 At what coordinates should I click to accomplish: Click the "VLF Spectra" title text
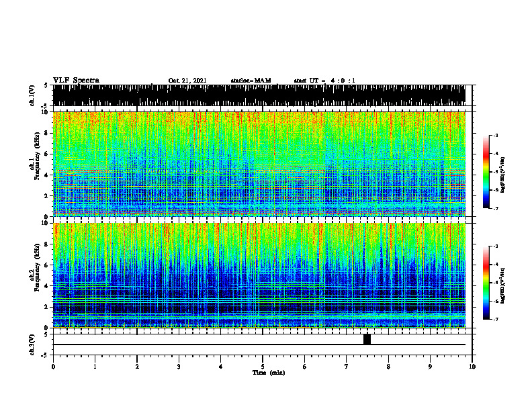[76, 81]
